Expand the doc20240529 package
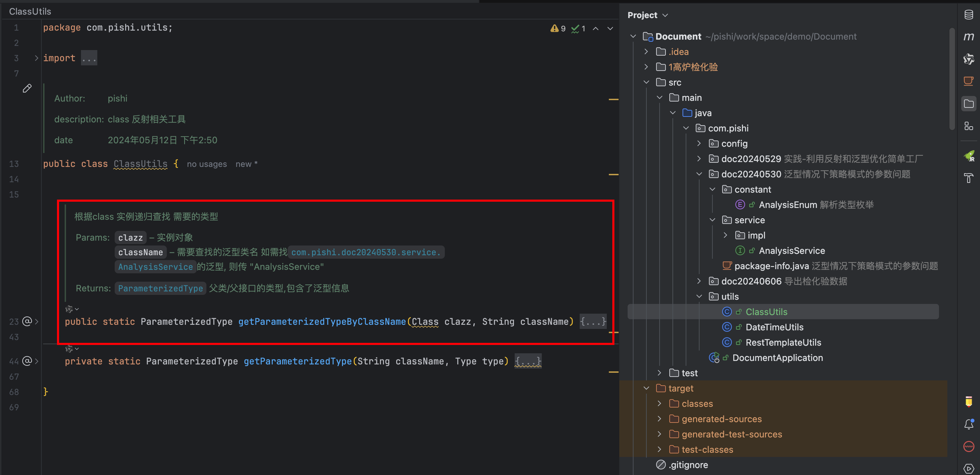 (699, 159)
